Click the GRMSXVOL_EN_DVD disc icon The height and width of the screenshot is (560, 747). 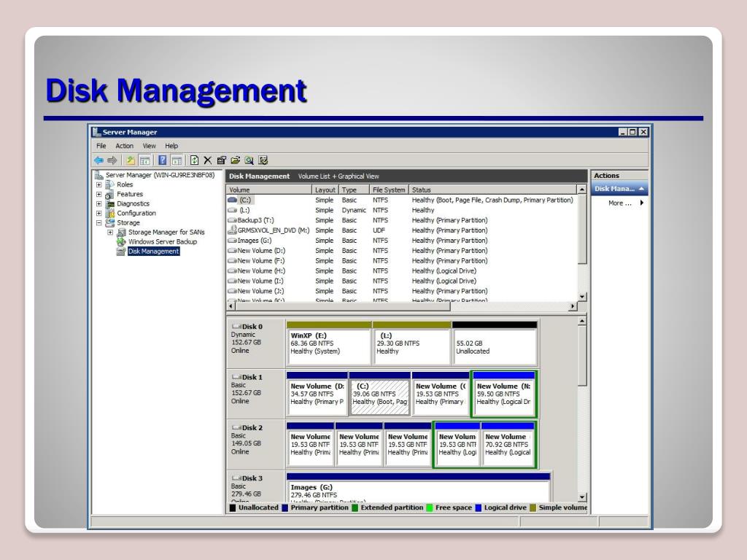(233, 230)
